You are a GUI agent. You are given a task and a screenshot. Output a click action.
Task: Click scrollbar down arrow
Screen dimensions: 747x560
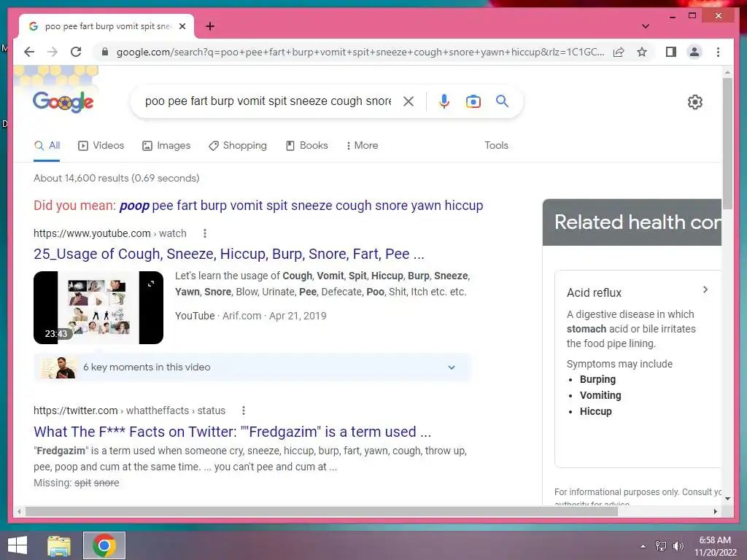click(x=727, y=499)
